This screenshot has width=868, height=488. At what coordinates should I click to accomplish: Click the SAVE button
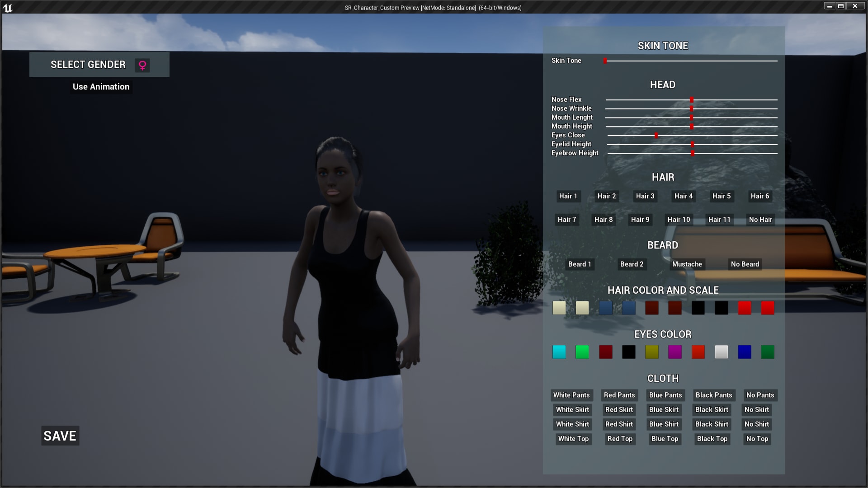point(60,435)
